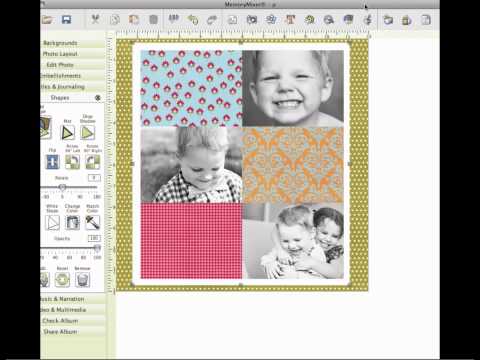Click the music note toolbar icon
480x360 pixels.
point(368,20)
